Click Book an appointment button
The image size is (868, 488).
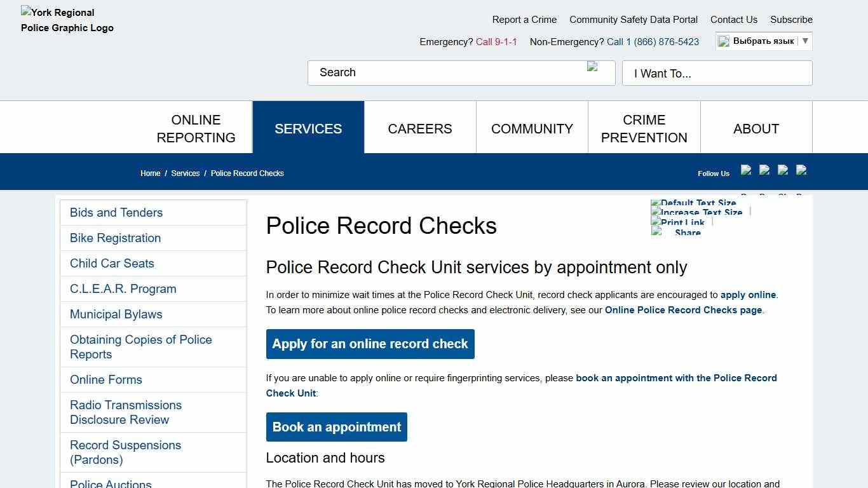pyautogui.click(x=336, y=427)
